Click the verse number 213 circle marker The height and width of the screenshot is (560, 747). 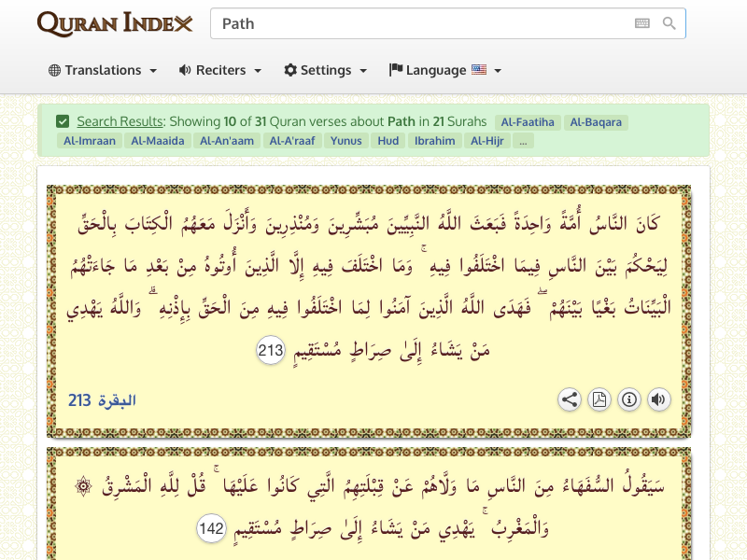271,350
